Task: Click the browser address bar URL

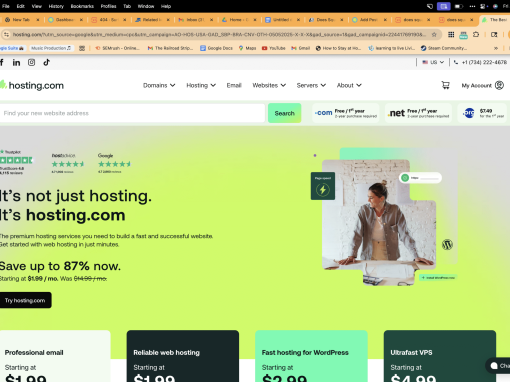Action: click(x=219, y=34)
